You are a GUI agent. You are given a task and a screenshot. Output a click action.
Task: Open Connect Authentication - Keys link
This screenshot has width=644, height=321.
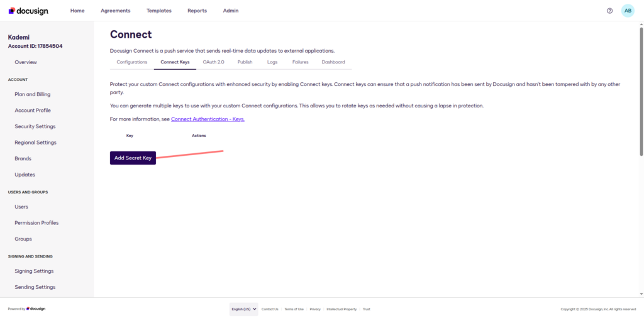point(208,119)
